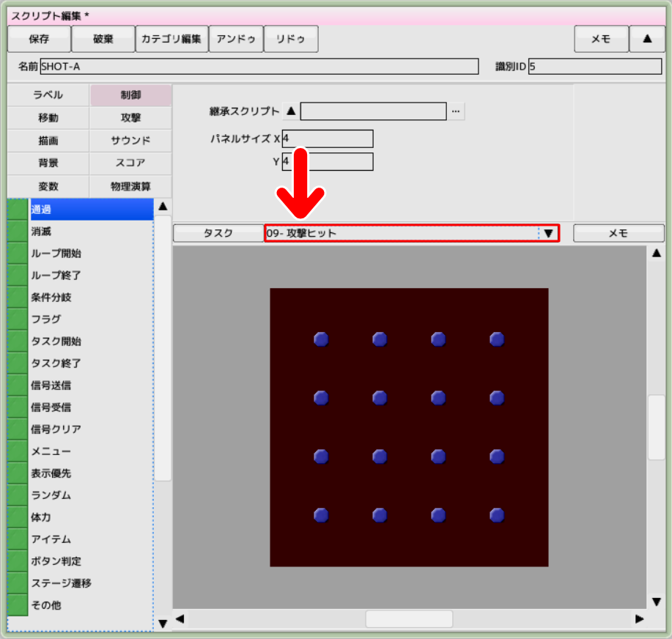The width and height of the screenshot is (672, 639).
Task: Click the top-left blue dot in panel
Action: (x=321, y=339)
